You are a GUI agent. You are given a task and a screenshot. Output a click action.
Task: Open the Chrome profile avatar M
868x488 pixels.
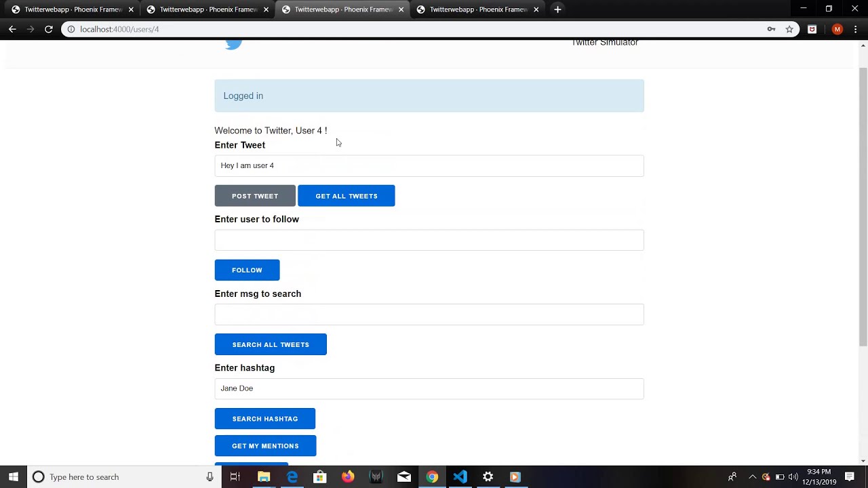[837, 29]
